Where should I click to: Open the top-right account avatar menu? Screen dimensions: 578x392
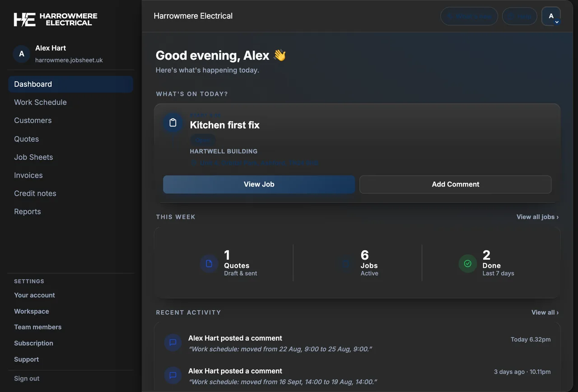pos(551,16)
